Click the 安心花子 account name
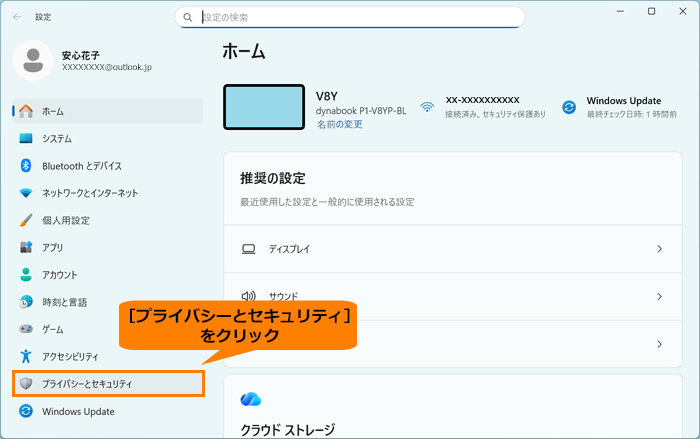This screenshot has width=700, height=439. click(x=81, y=55)
